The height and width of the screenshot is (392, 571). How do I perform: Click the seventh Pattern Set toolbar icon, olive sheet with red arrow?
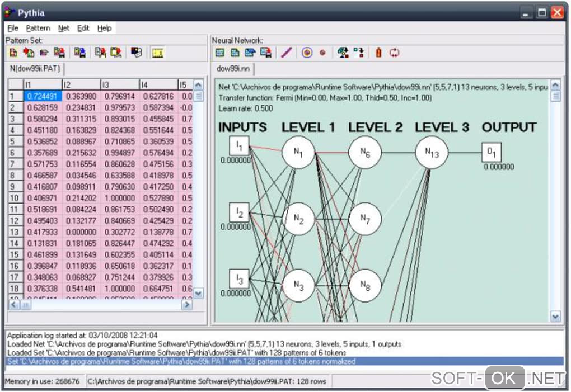(x=116, y=53)
